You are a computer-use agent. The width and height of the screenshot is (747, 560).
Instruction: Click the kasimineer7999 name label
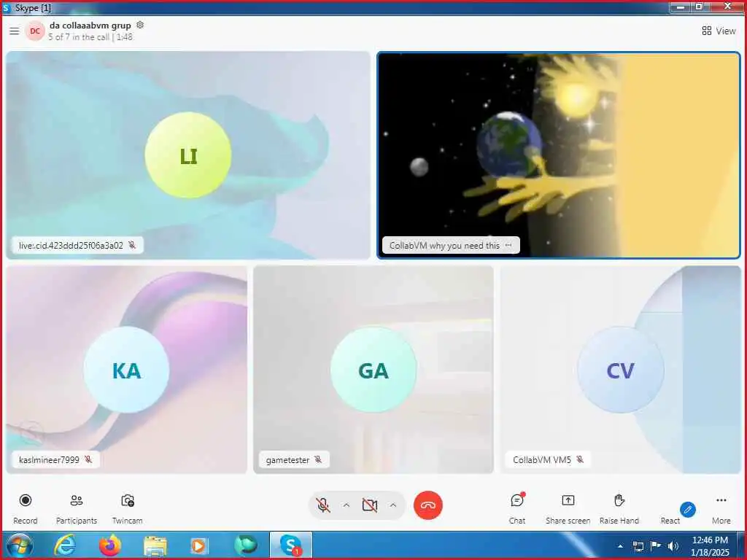pos(49,460)
